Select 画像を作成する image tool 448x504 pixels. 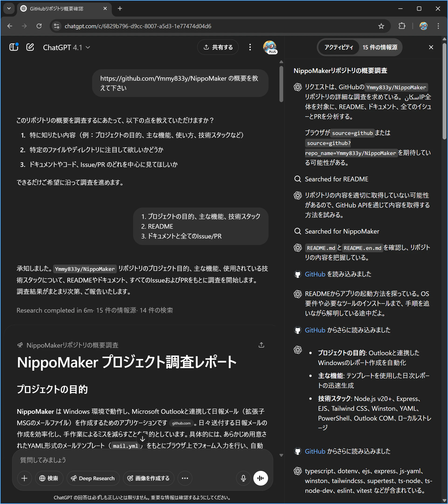pyautogui.click(x=148, y=478)
